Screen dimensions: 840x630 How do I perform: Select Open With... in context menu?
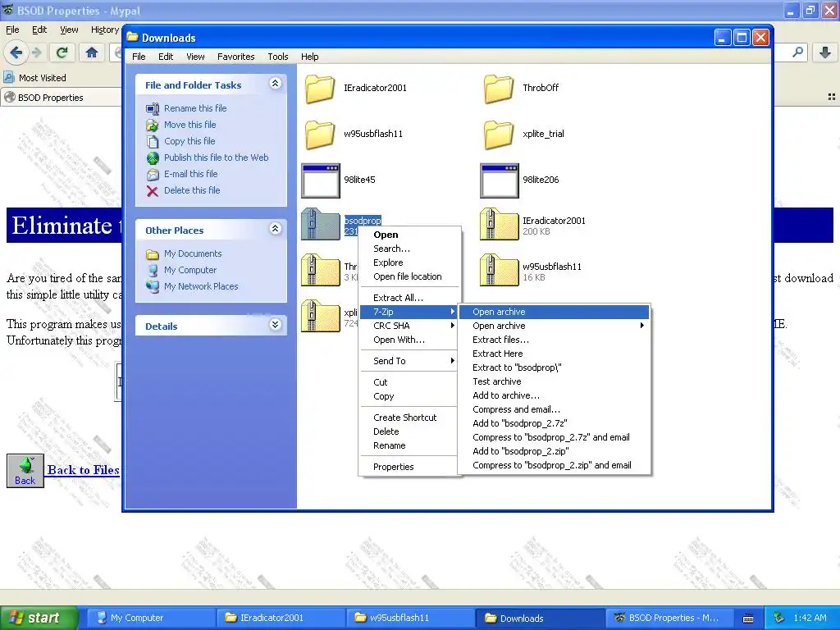coord(410,340)
